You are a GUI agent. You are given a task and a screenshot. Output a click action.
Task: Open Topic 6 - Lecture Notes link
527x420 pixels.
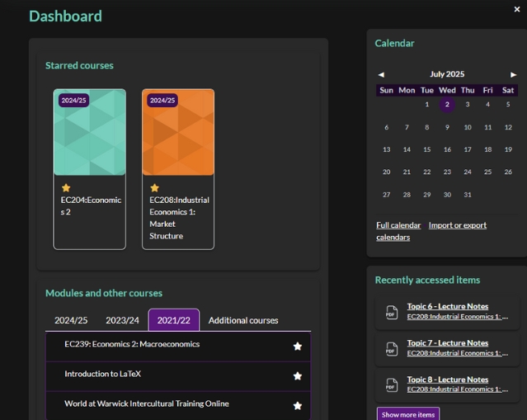[447, 307]
